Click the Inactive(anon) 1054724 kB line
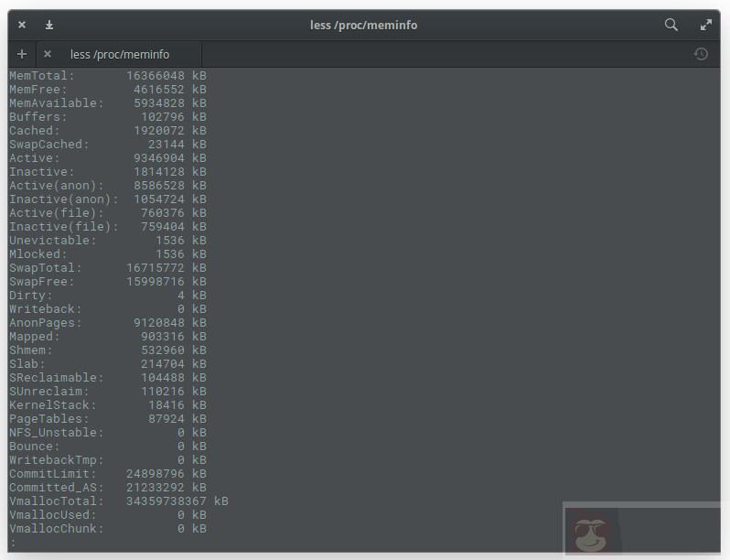Viewport: 730px width, 560px height. 108,199
